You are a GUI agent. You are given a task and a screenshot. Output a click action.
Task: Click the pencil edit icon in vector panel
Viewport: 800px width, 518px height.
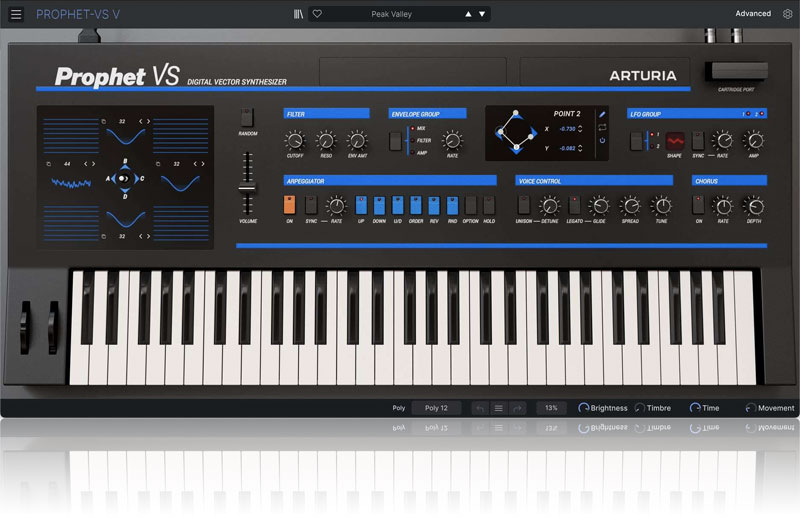click(x=603, y=115)
